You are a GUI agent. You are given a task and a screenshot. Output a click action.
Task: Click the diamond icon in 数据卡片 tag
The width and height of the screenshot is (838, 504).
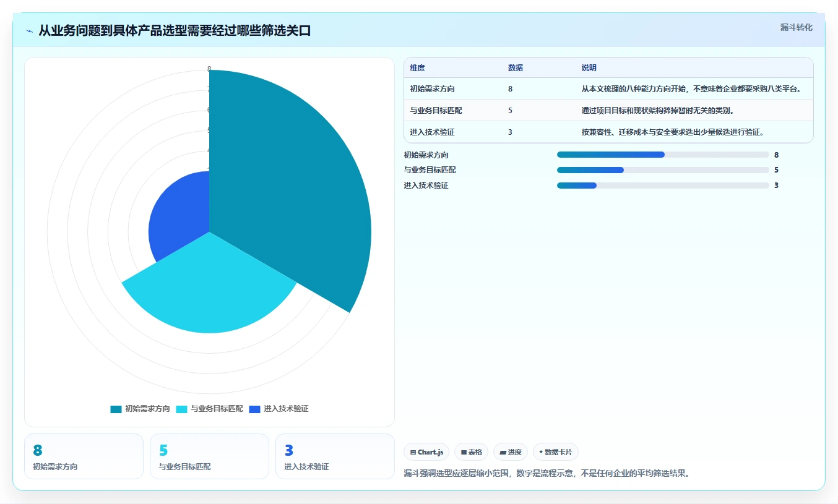click(541, 452)
